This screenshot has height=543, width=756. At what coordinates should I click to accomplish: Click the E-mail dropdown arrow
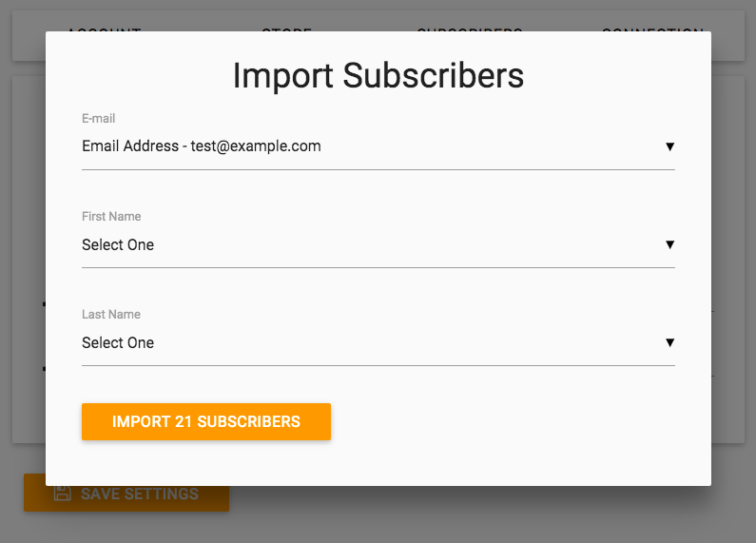click(669, 146)
